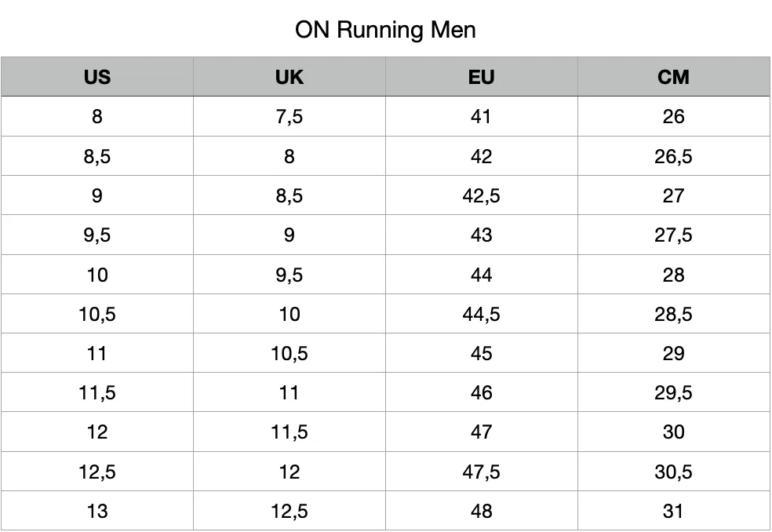This screenshot has width=772, height=532.
Task: Click the US column header
Action: [x=97, y=77]
